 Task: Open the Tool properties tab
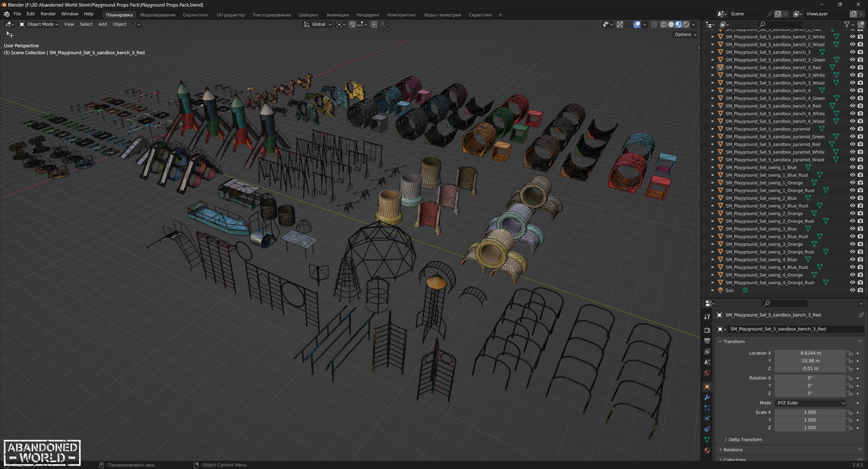707,316
